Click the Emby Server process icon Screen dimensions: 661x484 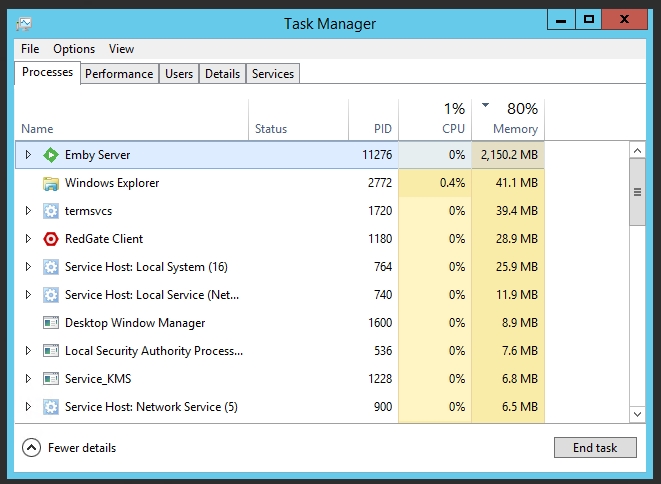(x=51, y=155)
